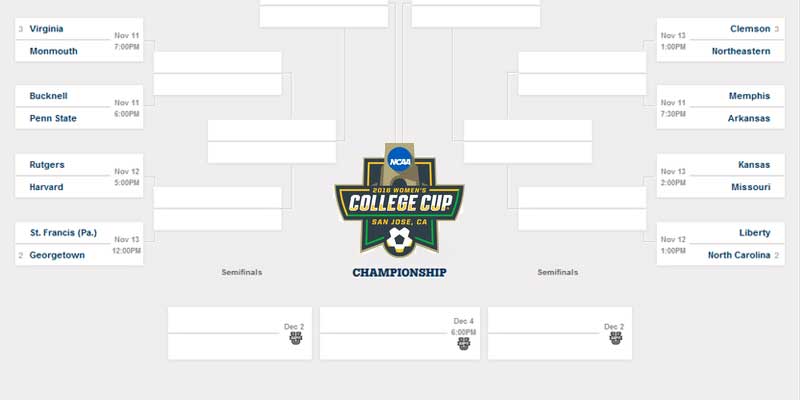Open the Monmouth team entry
Image resolution: width=800 pixels, height=400 pixels.
[x=54, y=51]
